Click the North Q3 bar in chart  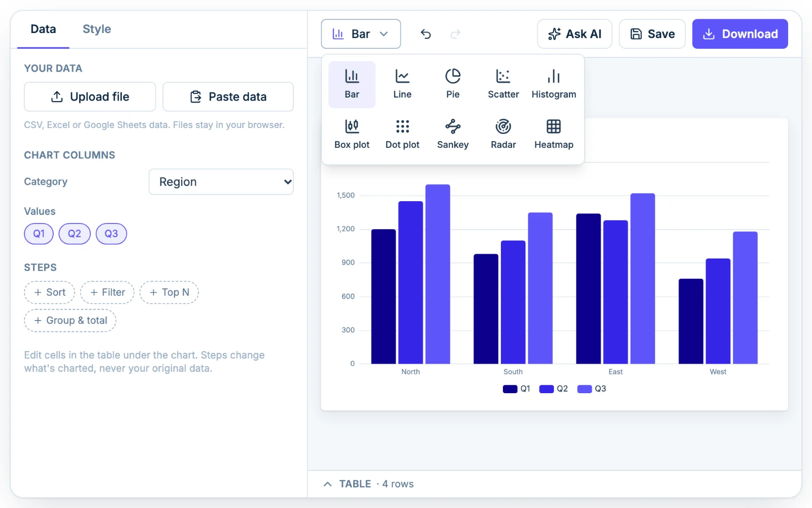(437, 274)
